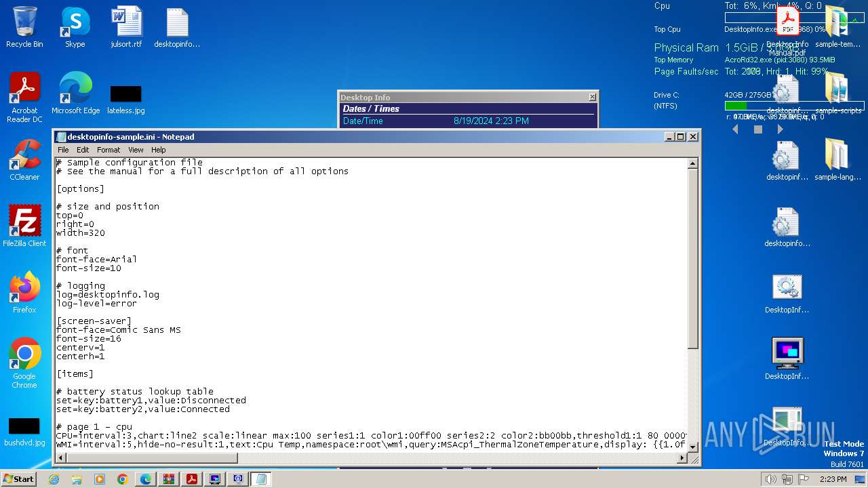This screenshot has width=868, height=488.
Task: Select the FileZilla Client shortcut
Action: [x=24, y=226]
